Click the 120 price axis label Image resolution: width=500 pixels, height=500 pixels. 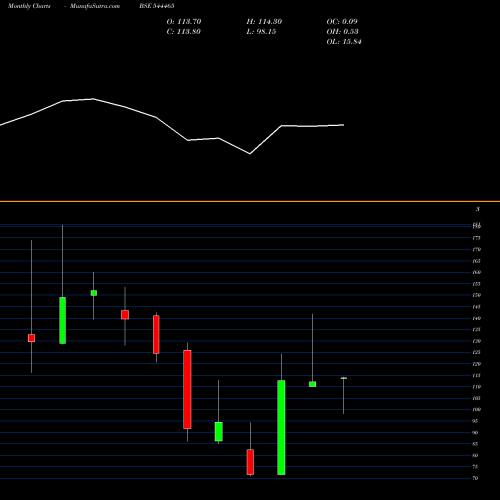click(476, 364)
